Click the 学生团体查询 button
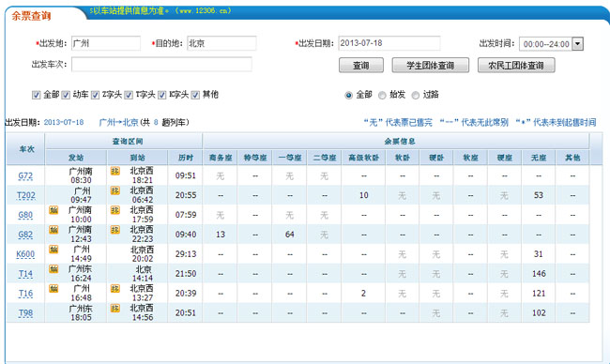 [x=430, y=66]
